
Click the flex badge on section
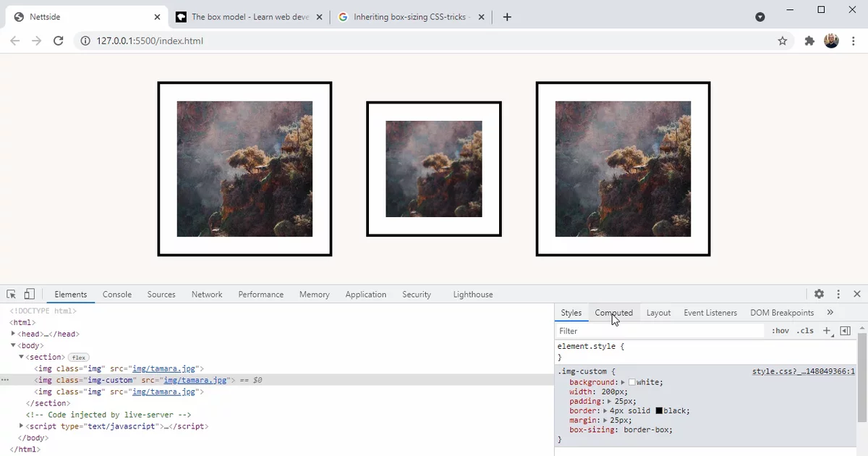(78, 357)
